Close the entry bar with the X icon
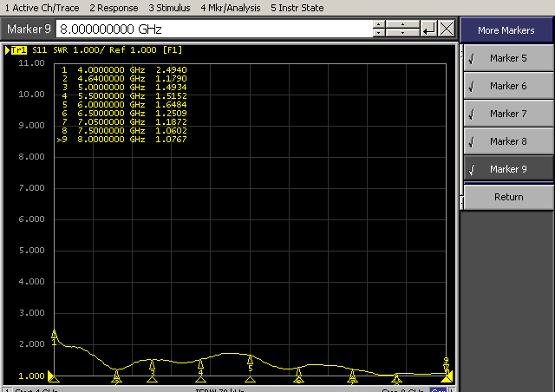555x392 pixels. (x=447, y=29)
